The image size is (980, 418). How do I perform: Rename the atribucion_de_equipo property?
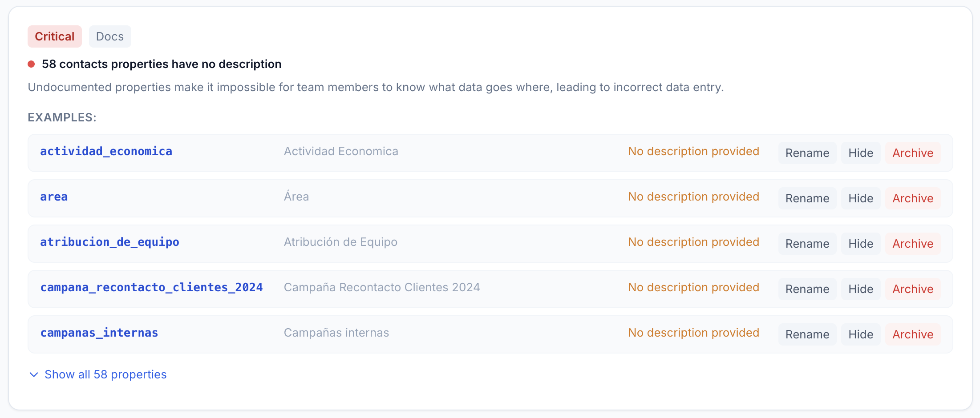pyautogui.click(x=807, y=244)
